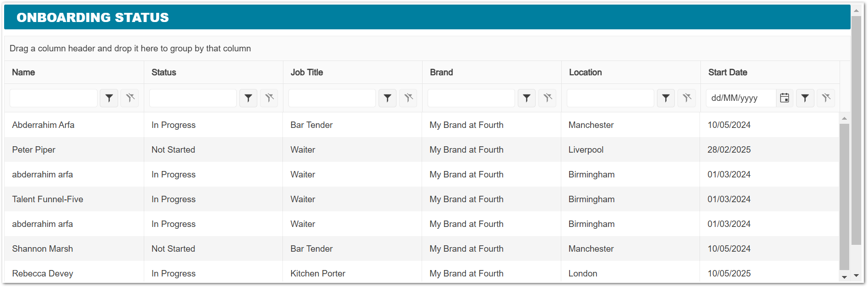Screen dimensions: 868x287
Task: Apply filter on the Name column
Action: point(109,98)
